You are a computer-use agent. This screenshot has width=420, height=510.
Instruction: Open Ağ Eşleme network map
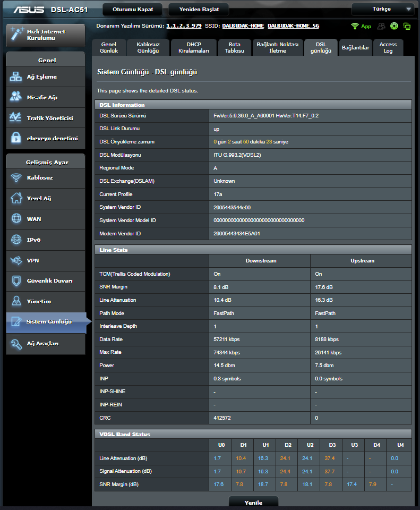tap(46, 77)
